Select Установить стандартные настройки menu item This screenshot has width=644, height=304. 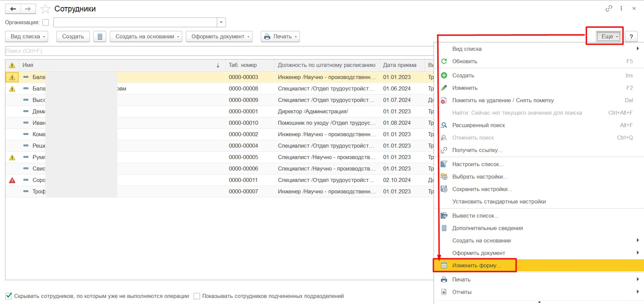tap(539, 201)
